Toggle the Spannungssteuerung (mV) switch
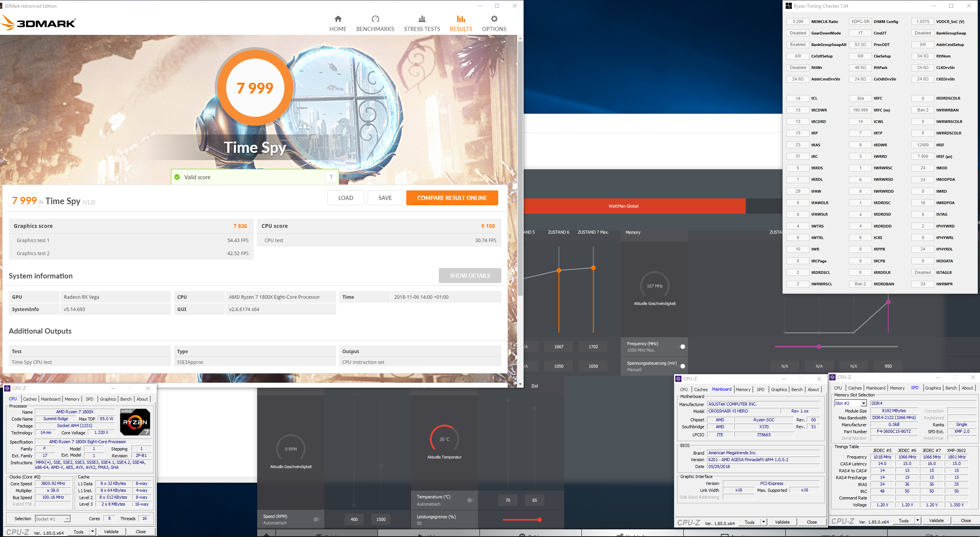 click(683, 366)
